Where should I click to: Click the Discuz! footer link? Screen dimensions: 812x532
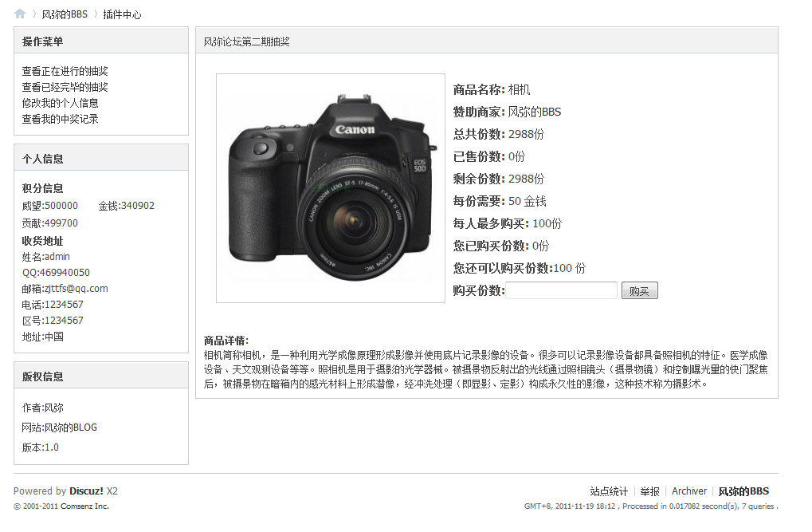click(87, 491)
